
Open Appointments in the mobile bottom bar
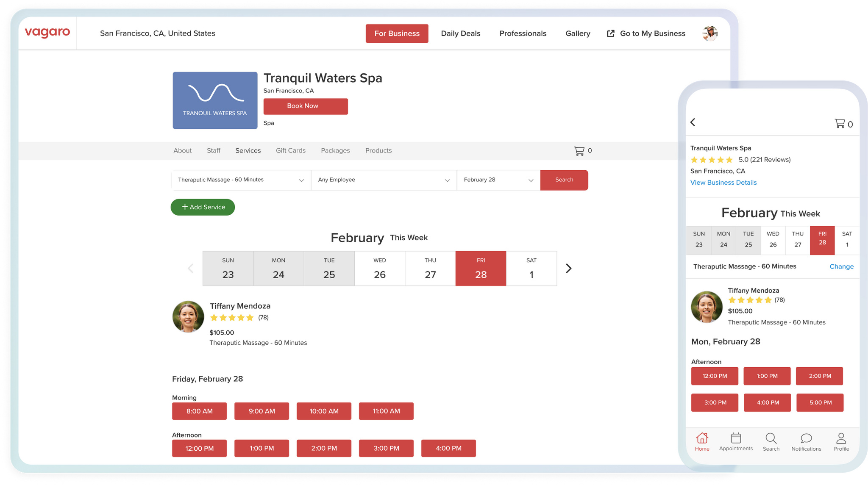click(736, 442)
